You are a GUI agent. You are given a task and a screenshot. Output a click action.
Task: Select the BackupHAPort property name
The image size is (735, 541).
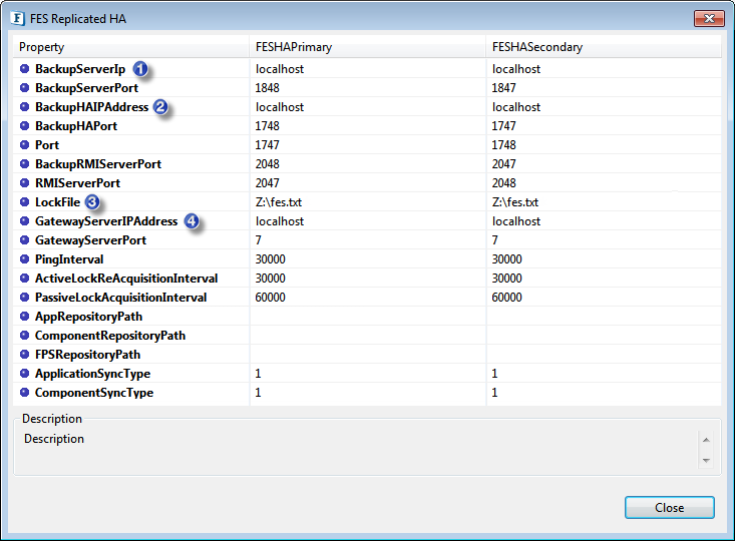[x=76, y=126]
